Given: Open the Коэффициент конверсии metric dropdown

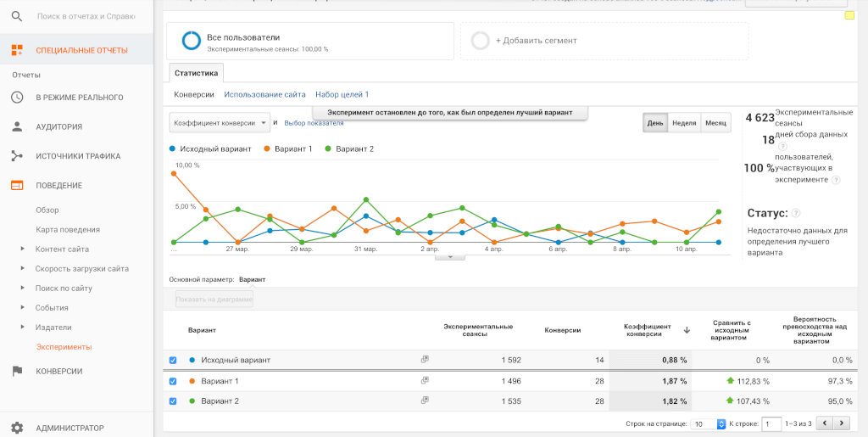Looking at the screenshot, I should [x=220, y=123].
